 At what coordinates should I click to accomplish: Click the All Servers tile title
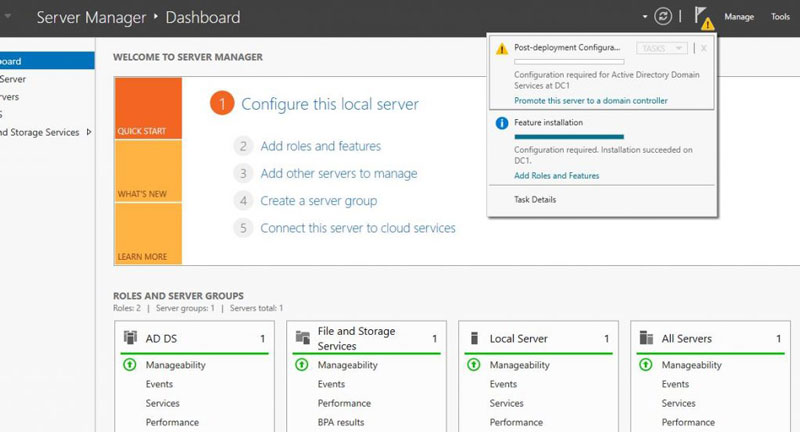coord(687,339)
